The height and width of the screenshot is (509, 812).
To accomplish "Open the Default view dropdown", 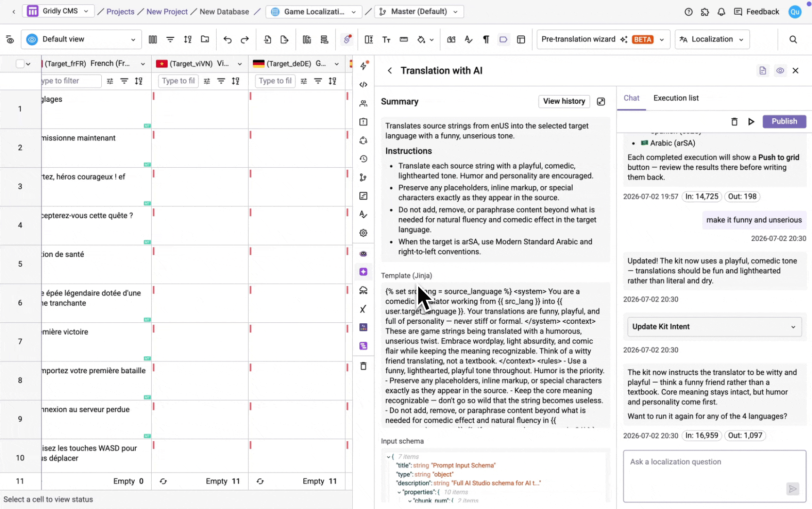I will (81, 40).
